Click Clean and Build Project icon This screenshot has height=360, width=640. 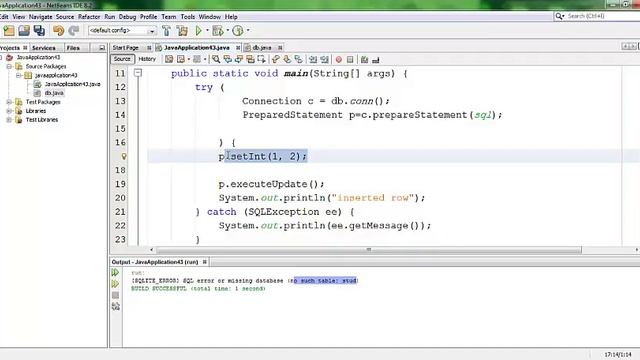182,31
